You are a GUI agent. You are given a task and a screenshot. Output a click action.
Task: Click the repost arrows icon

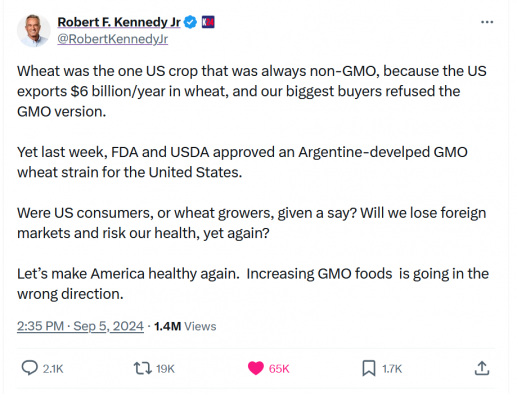(x=143, y=369)
